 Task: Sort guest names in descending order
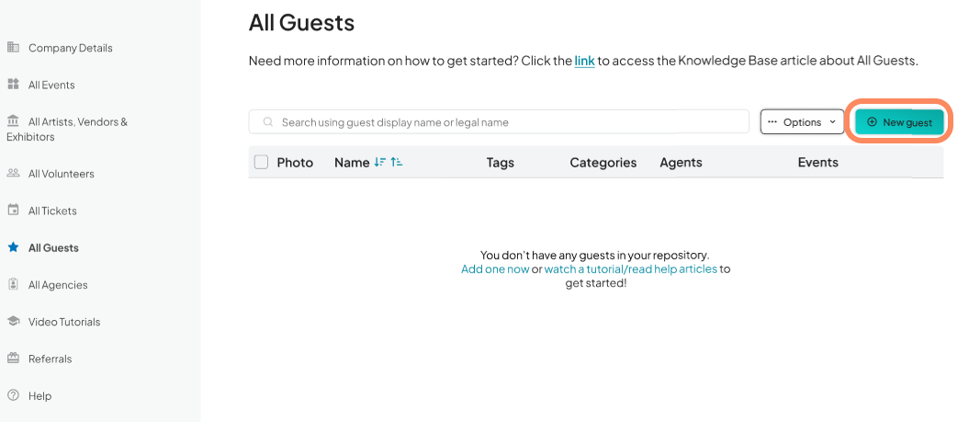(x=379, y=163)
